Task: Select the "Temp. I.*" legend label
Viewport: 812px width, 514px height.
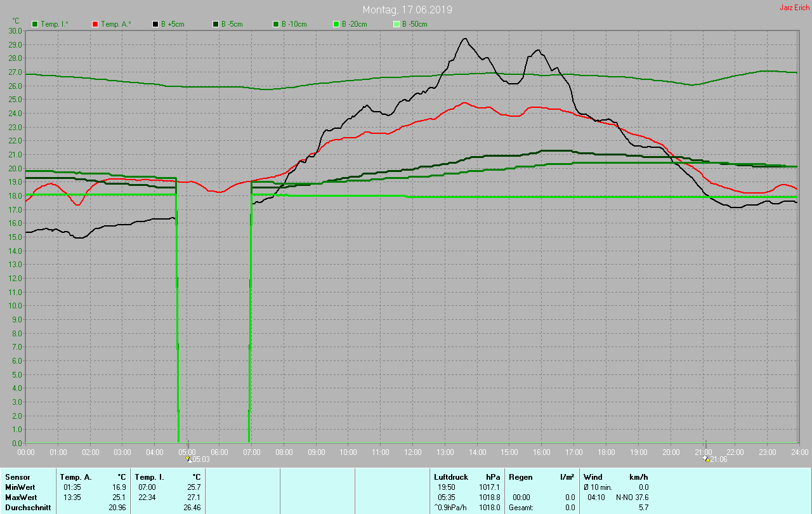Action: tap(55, 24)
